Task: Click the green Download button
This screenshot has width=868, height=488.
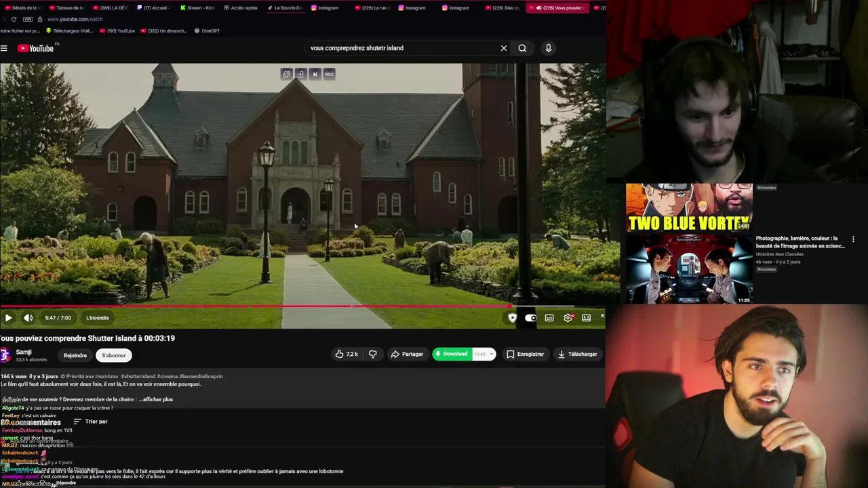Action: (x=452, y=354)
